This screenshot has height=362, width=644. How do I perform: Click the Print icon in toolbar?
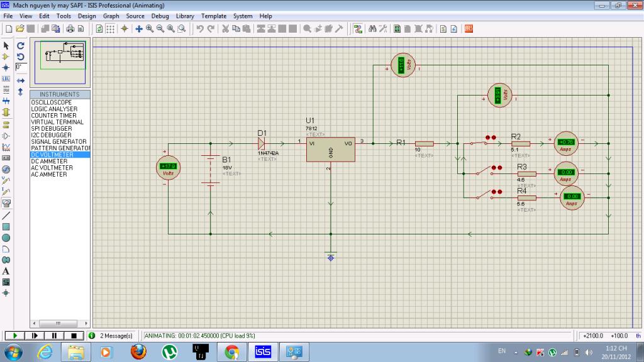tap(70, 29)
